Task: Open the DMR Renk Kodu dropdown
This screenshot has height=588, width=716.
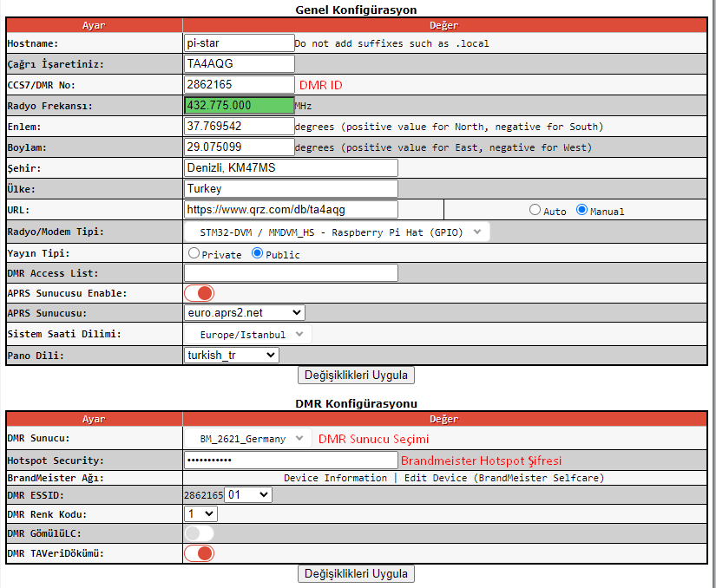Action: pyautogui.click(x=200, y=513)
